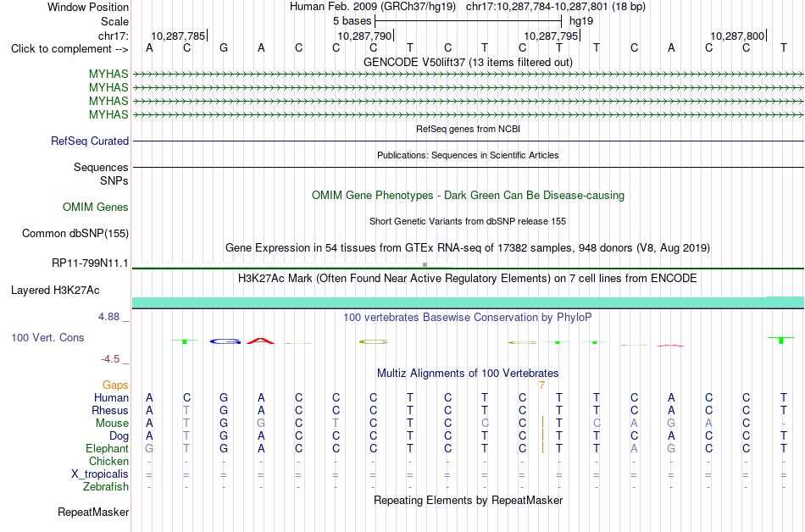Click the GENCODE V50lift37 track title
Screen dimensions: 805x532
click(x=468, y=62)
